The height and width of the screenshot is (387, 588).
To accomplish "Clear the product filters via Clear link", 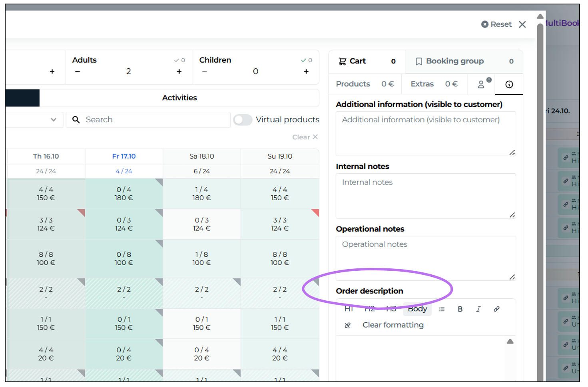I will (x=305, y=137).
